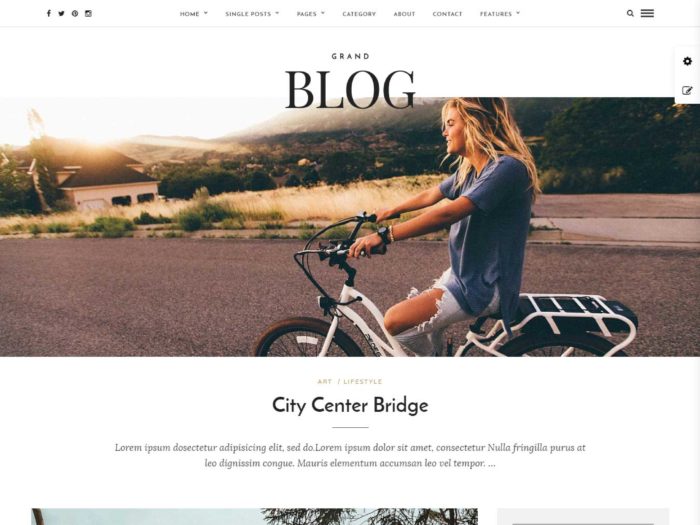Open the gear settings panel icon

click(x=688, y=61)
